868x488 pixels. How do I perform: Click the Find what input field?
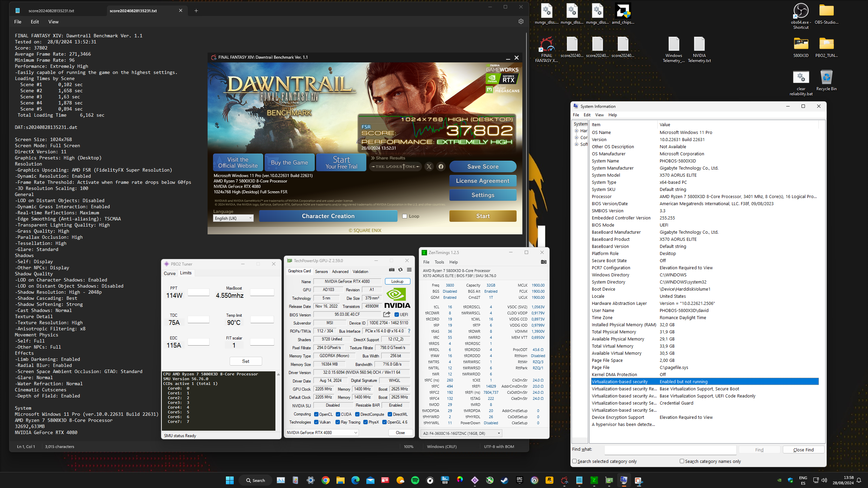click(670, 450)
